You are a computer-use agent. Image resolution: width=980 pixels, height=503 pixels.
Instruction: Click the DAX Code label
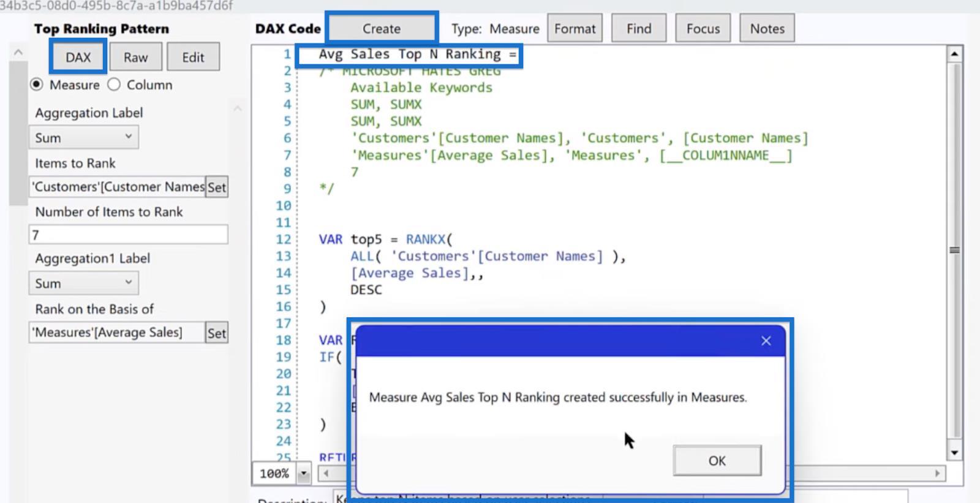tap(288, 29)
